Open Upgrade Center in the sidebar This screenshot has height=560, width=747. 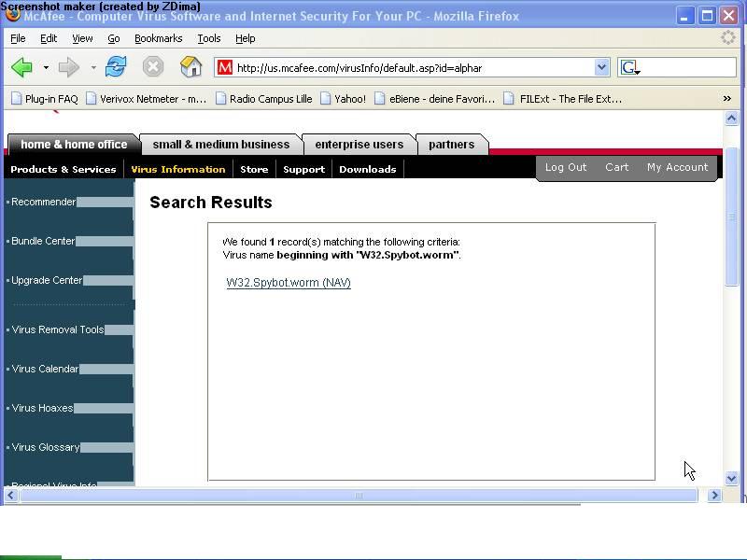47,280
